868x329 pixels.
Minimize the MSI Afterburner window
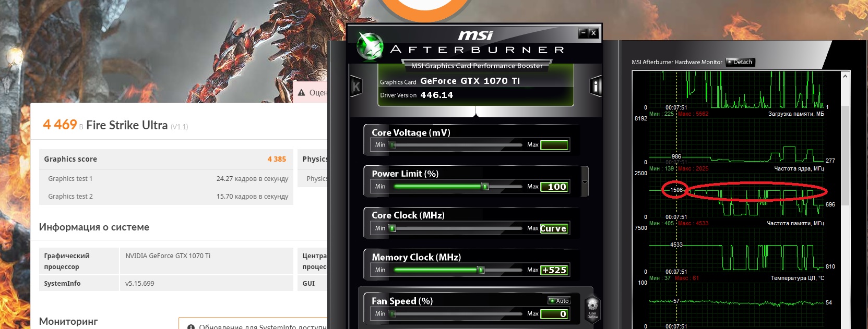point(584,33)
